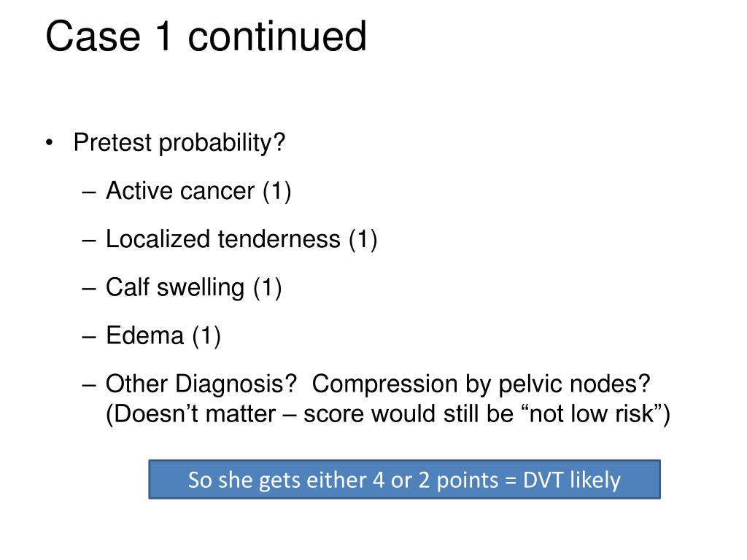Select the 'Pretest probability?' bullet text
747x560 pixels.
(x=179, y=142)
